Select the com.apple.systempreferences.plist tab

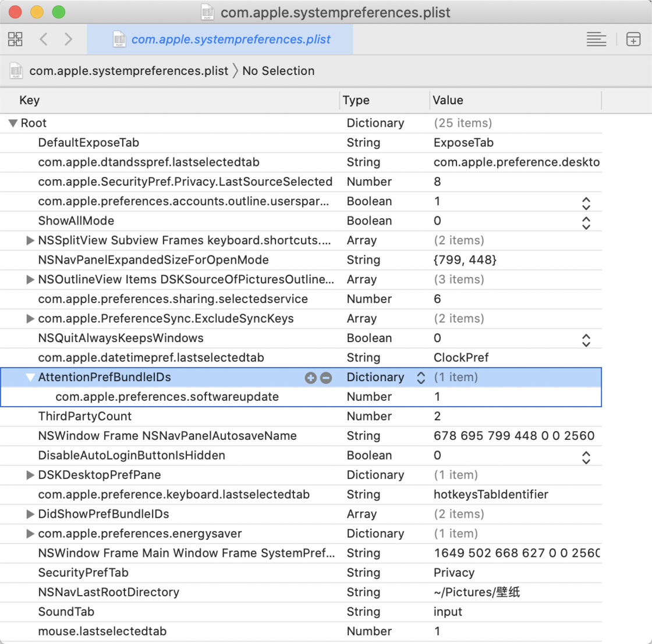[x=220, y=40]
